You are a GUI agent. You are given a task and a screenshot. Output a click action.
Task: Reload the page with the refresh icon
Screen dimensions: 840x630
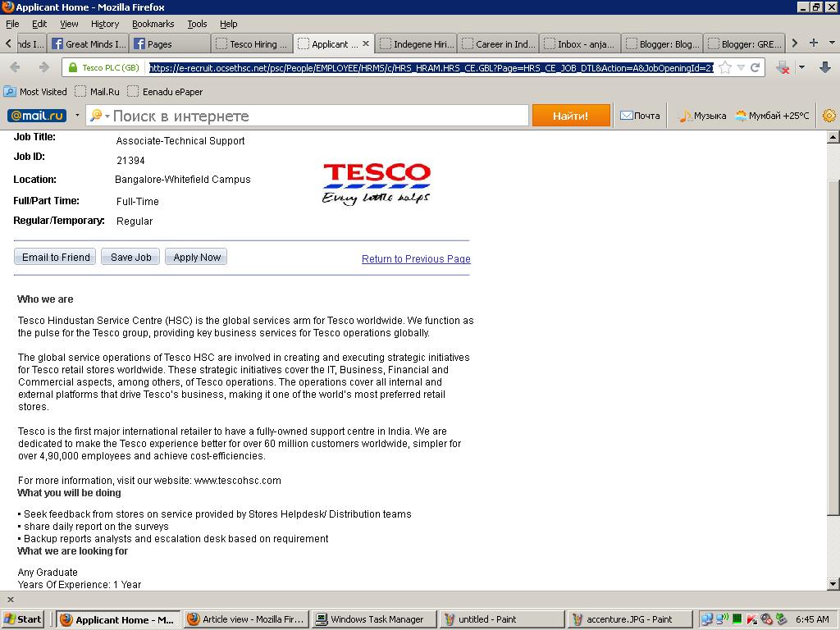coord(755,67)
